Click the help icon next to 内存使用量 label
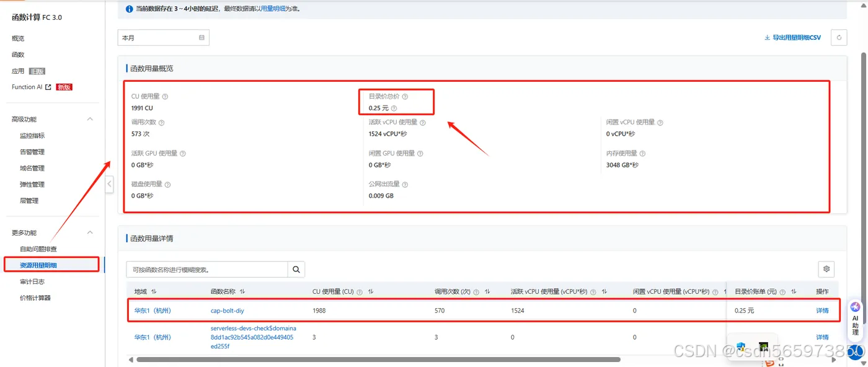The width and height of the screenshot is (868, 367). click(x=643, y=154)
